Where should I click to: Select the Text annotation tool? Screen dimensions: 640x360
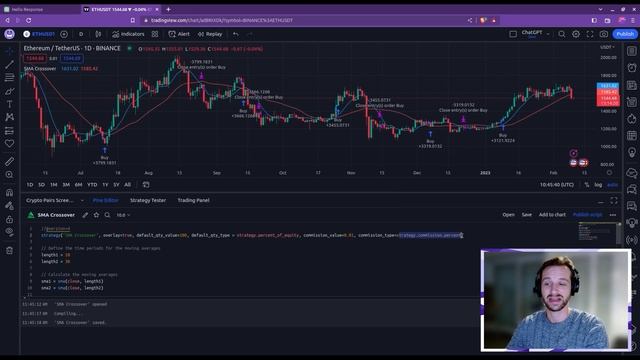9,104
